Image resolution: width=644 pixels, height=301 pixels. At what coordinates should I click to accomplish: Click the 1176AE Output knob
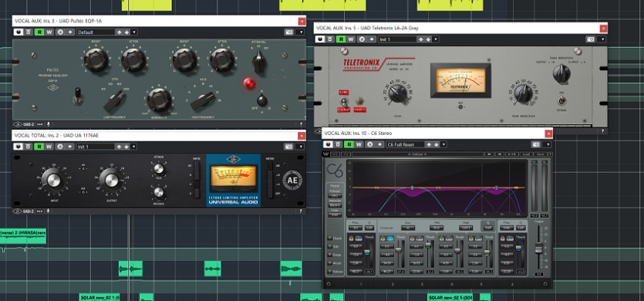pos(111,180)
